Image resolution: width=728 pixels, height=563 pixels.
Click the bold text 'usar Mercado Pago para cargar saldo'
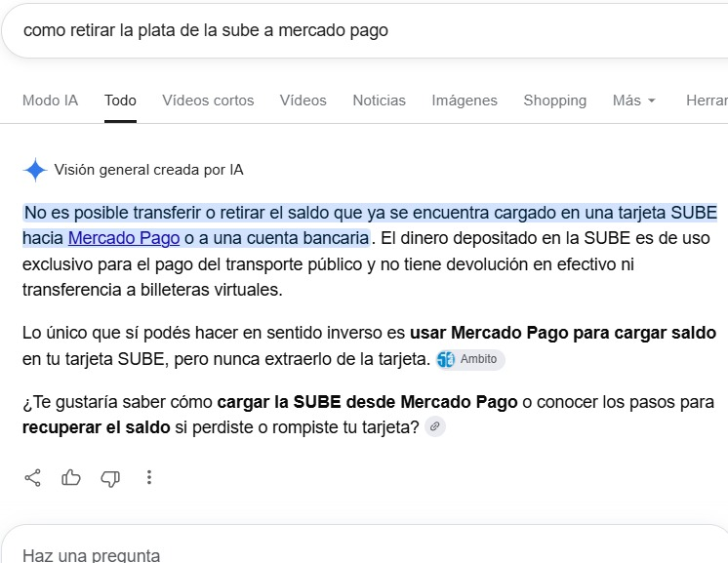pyautogui.click(x=563, y=333)
